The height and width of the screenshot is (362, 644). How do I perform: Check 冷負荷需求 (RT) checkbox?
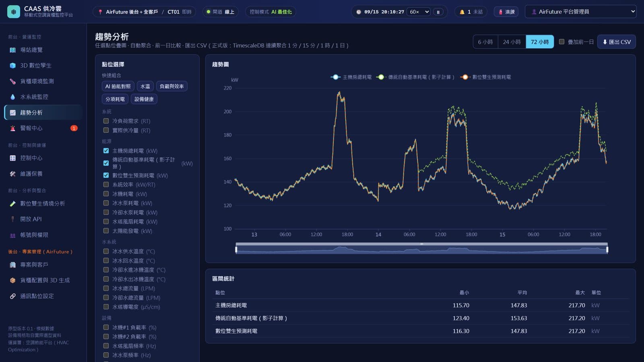(106, 121)
